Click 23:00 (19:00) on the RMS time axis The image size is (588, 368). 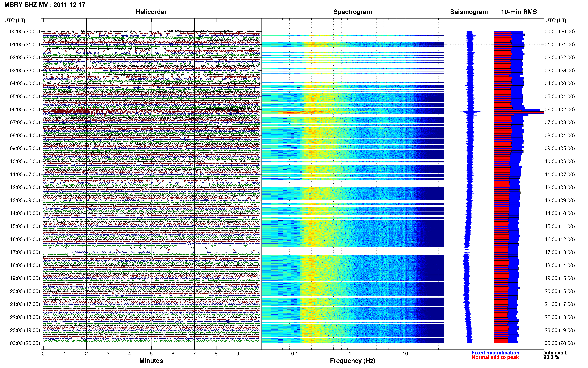560,330
